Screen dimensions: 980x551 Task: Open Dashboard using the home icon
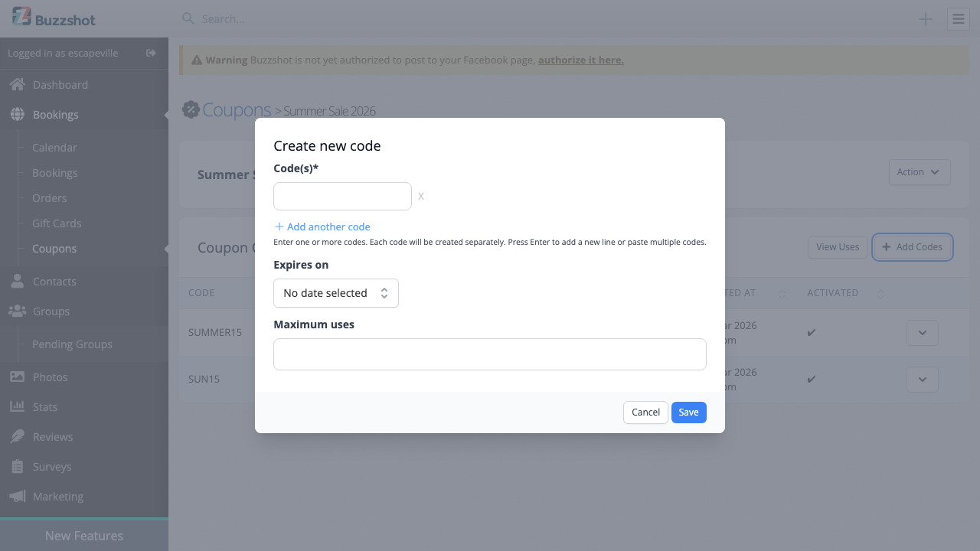(x=17, y=84)
